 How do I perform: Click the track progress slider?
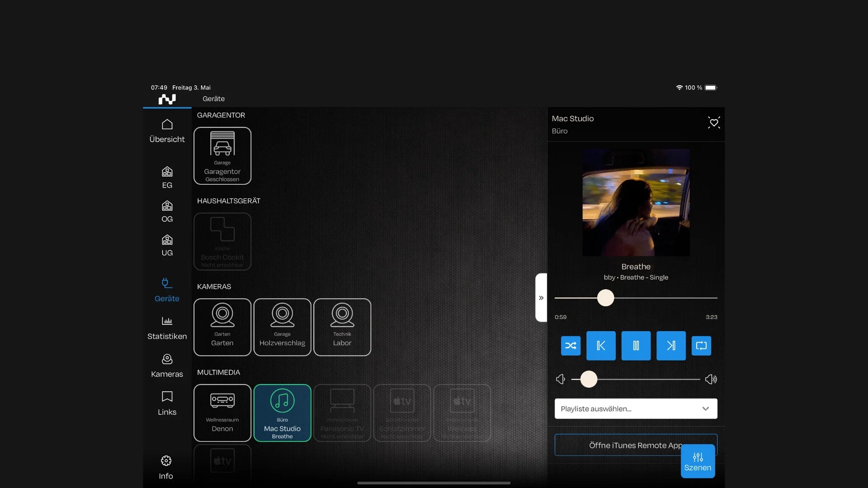pos(605,298)
